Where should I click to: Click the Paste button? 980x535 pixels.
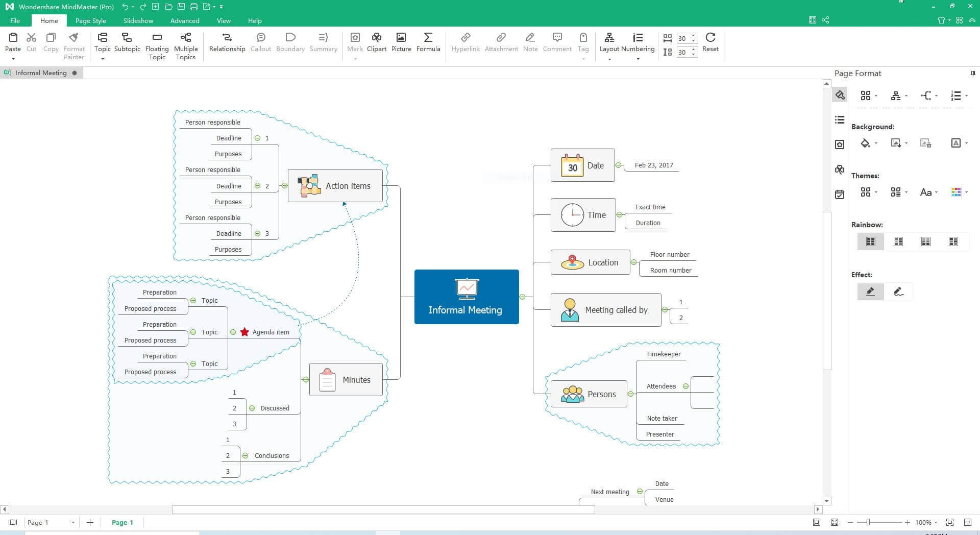point(13,42)
